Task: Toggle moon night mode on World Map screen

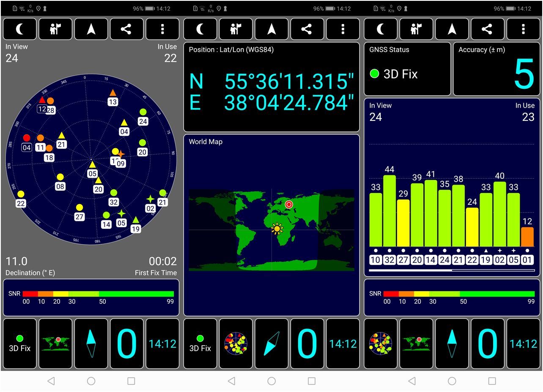Action: [x=200, y=29]
